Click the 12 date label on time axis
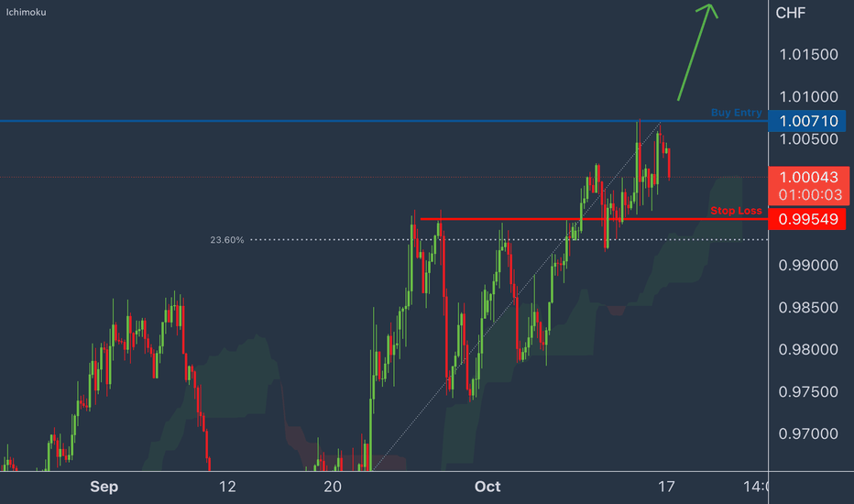Viewport: 854px width, 504px height. point(227,487)
